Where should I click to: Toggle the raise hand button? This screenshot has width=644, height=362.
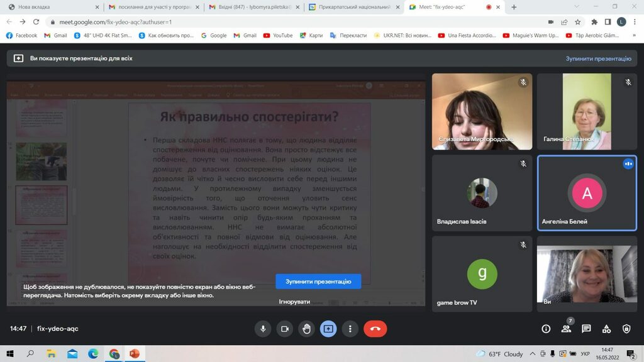tap(306, 329)
